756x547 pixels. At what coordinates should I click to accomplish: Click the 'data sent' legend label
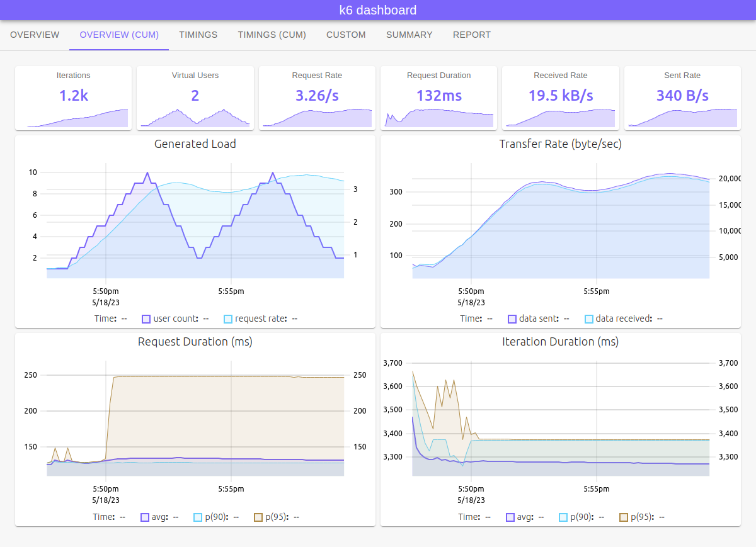[x=539, y=319]
